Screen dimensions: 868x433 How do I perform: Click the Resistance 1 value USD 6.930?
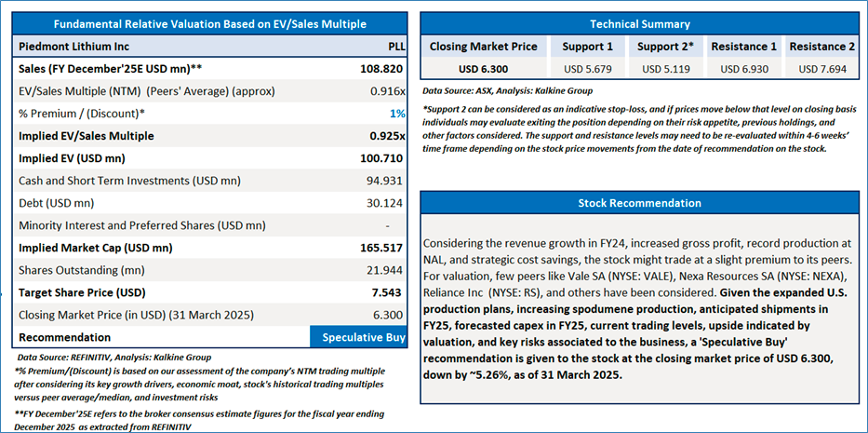tap(743, 69)
